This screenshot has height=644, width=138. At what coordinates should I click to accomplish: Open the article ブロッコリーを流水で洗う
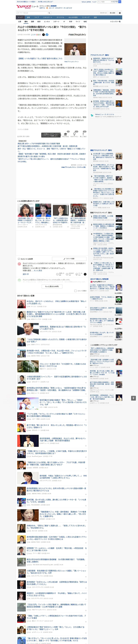pos(63,365)
